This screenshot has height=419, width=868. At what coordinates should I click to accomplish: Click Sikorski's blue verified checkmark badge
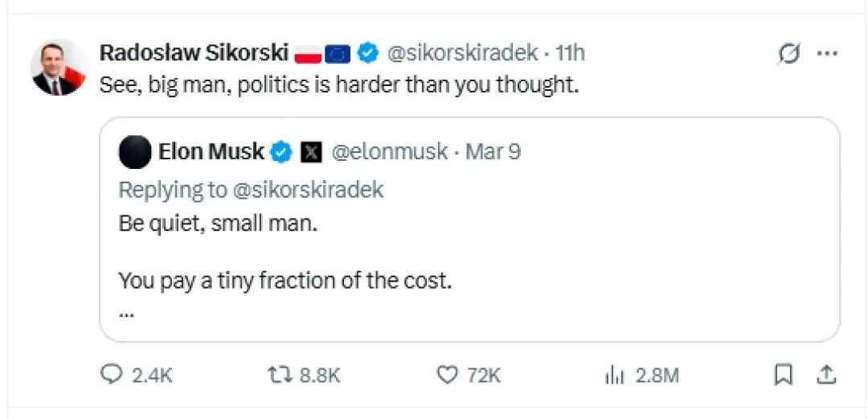click(x=367, y=54)
